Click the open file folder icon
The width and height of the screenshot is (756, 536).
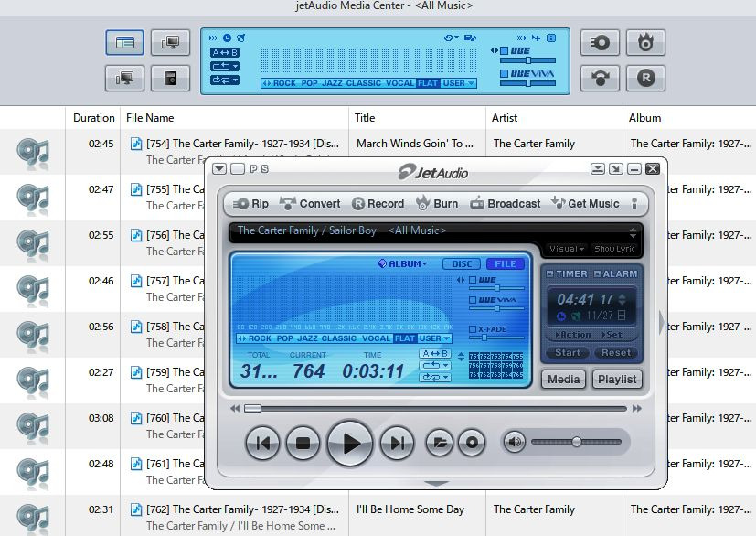point(440,444)
